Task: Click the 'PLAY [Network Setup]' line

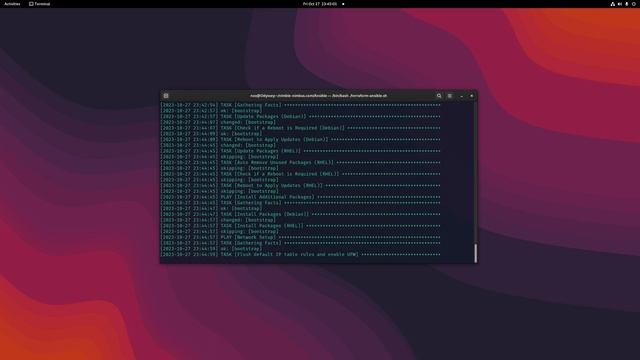Action: coord(300,237)
